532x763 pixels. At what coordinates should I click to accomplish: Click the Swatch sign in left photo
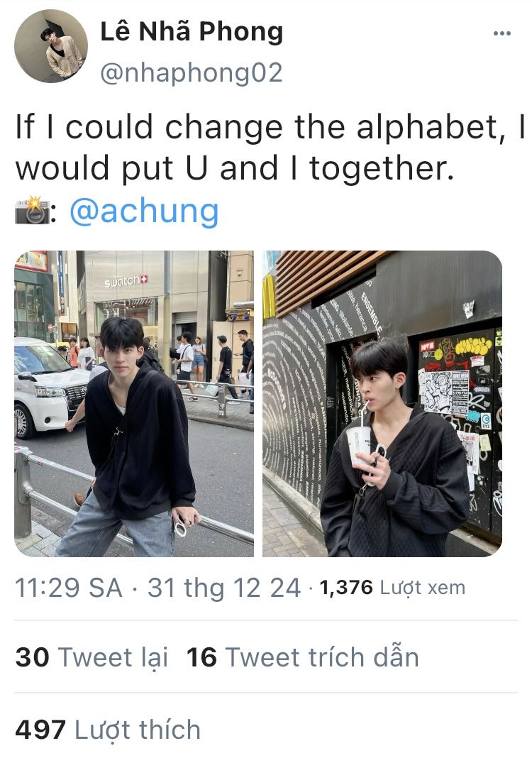[126, 281]
